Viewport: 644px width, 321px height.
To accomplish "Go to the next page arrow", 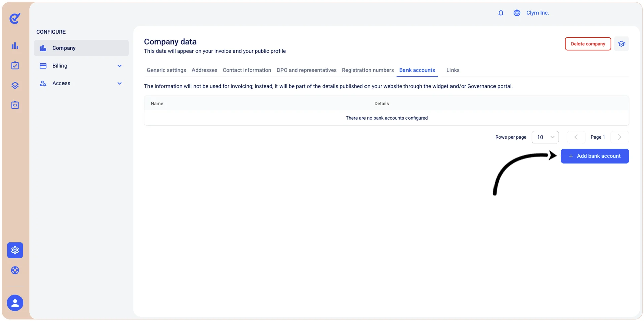I will [x=620, y=137].
